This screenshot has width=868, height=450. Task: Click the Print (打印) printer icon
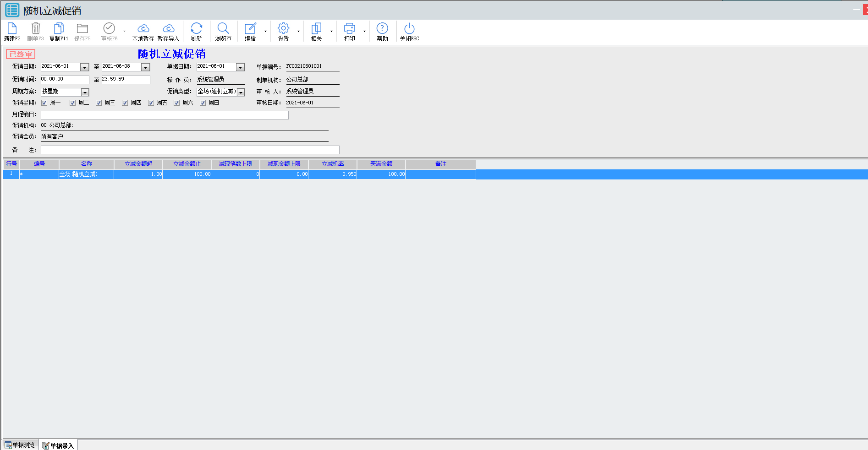[x=349, y=28]
